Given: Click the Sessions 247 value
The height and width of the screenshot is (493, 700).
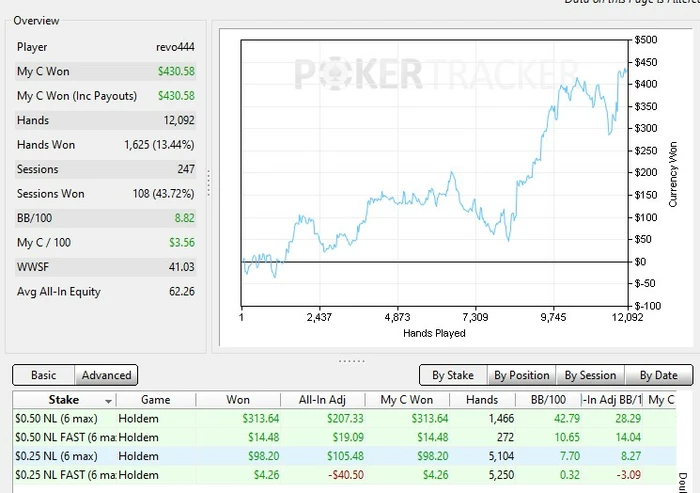Looking at the screenshot, I should click(x=186, y=169).
